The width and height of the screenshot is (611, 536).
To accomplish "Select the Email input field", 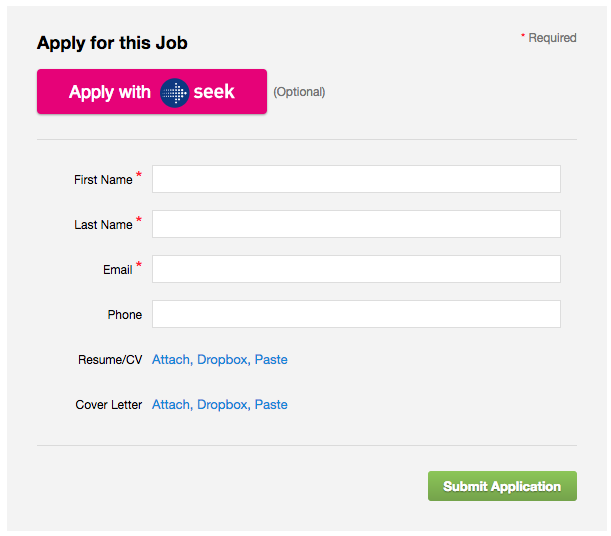I will pyautogui.click(x=356, y=269).
